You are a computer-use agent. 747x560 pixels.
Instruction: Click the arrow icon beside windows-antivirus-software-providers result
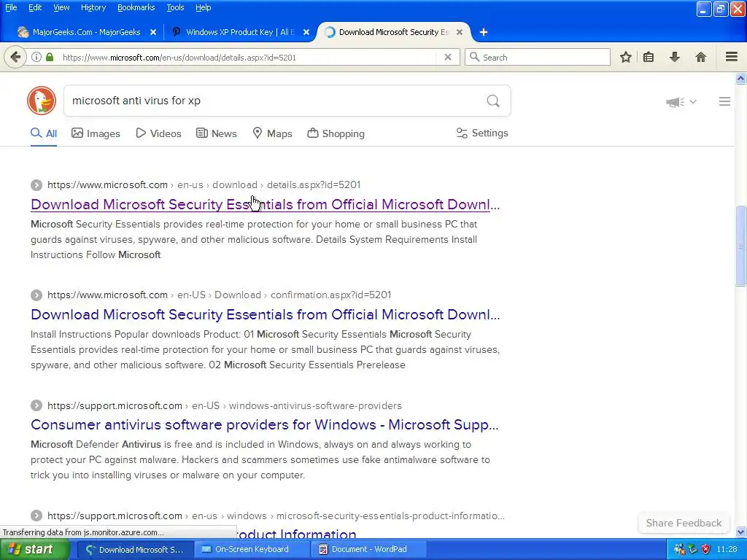point(36,405)
